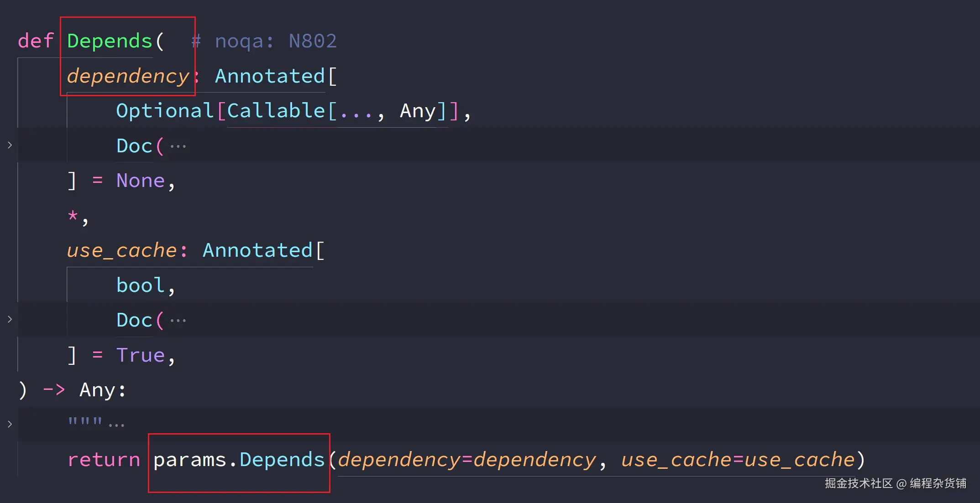Click the Callable type hint
Viewport: 980px width, 503px height.
coord(276,111)
